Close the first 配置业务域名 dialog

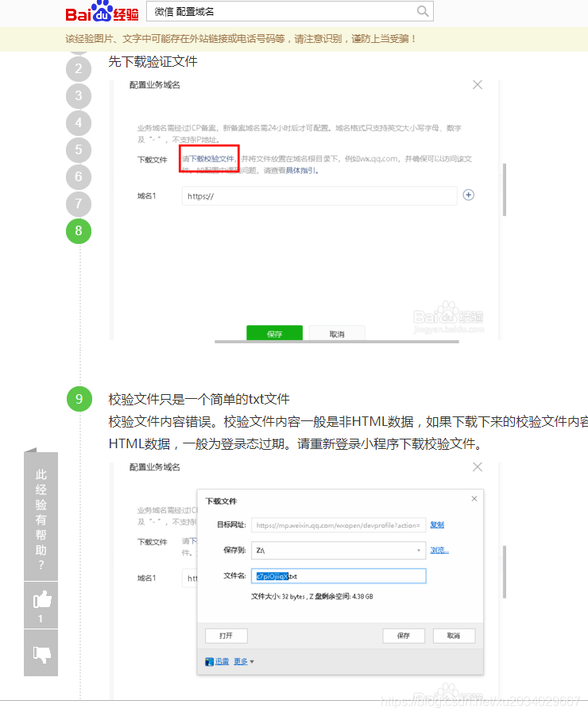[x=478, y=84]
